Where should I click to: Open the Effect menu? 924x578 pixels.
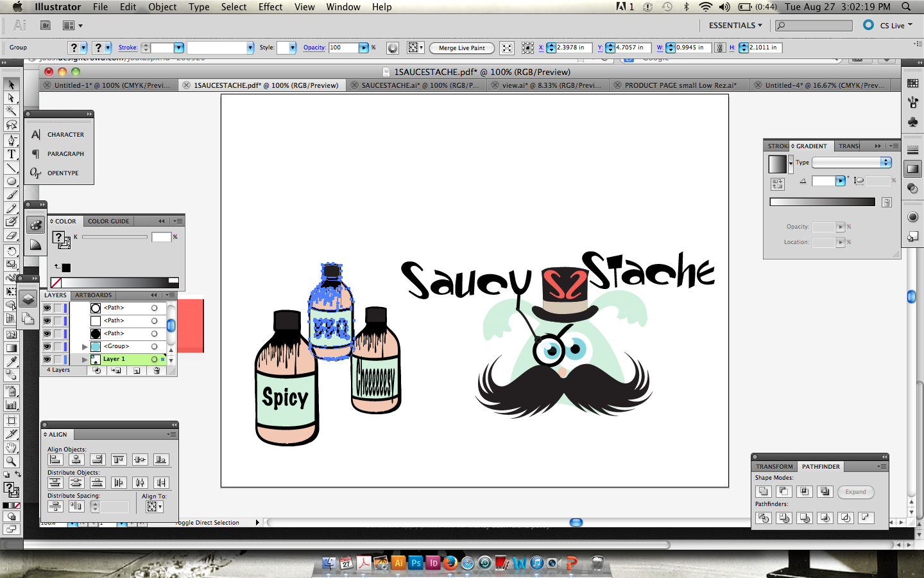point(270,7)
